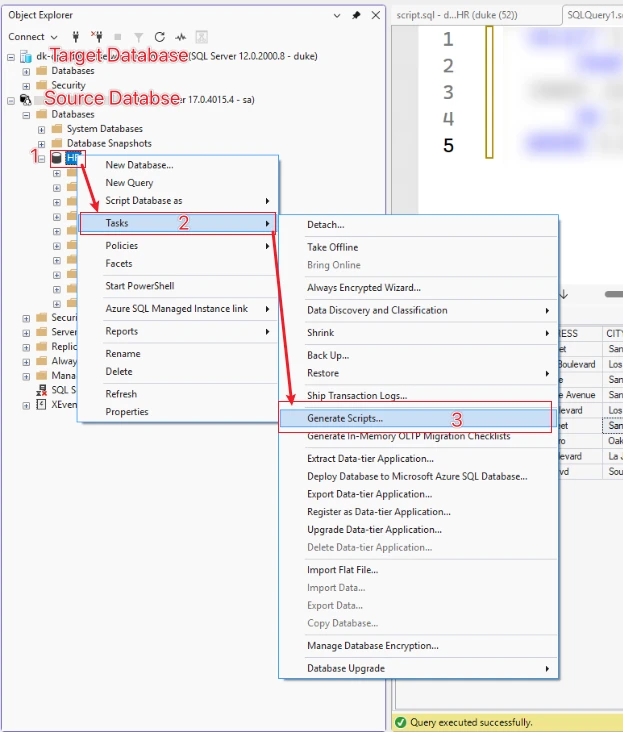Viewport: 623px width, 732px height.
Task: Click Export Data-tier Application...
Action: 418,494
